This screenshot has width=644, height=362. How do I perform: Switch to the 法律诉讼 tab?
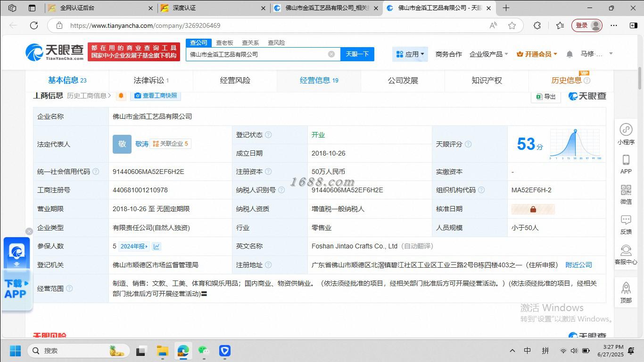point(151,80)
